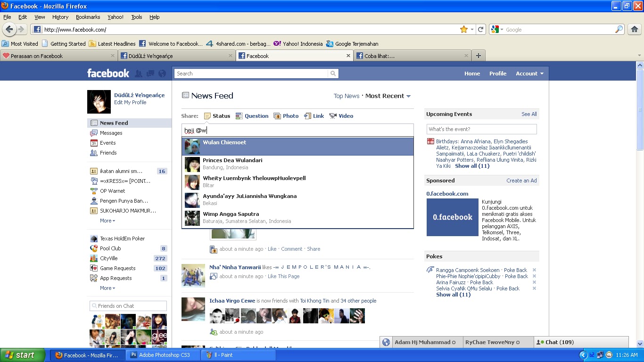
Task: Expand More under apps list
Action: pyautogui.click(x=107, y=288)
